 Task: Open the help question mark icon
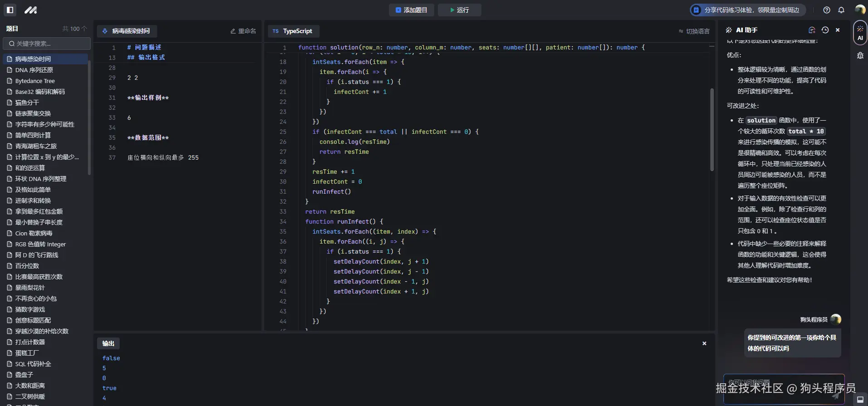click(827, 10)
